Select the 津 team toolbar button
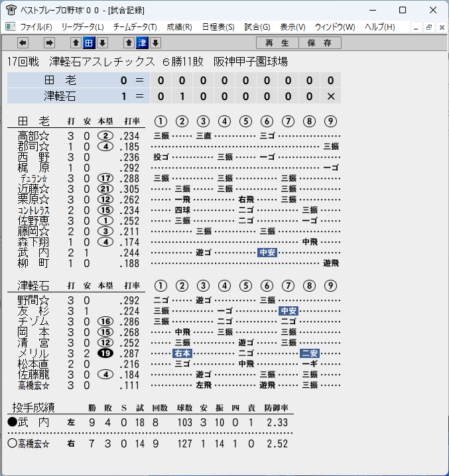The width and height of the screenshot is (449, 476). (x=142, y=43)
